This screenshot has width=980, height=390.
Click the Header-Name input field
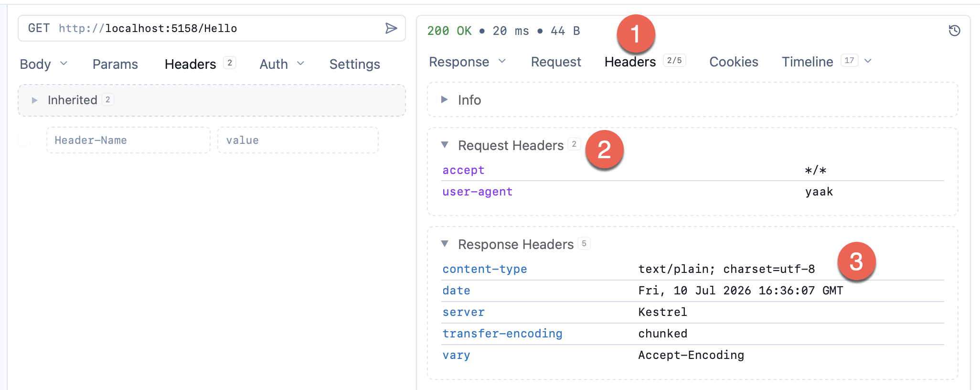pyautogui.click(x=128, y=140)
